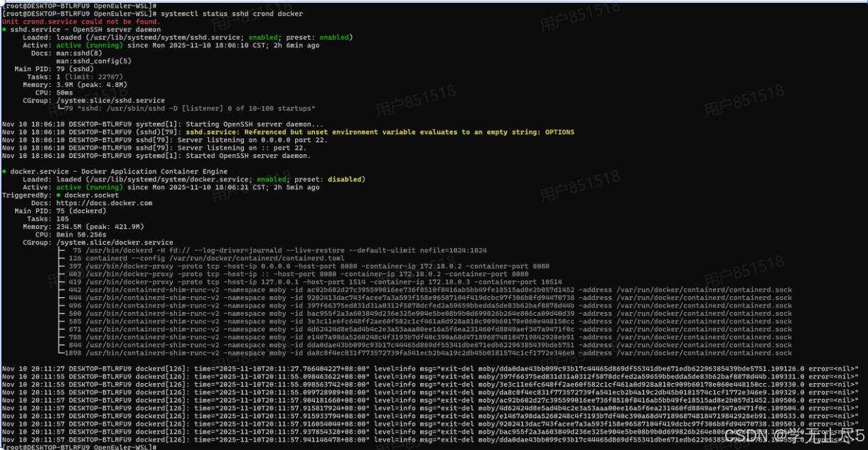Screen dimensions: 868x450
Task: Click the yellow 'disabled' preset value
Action: [x=346, y=180]
